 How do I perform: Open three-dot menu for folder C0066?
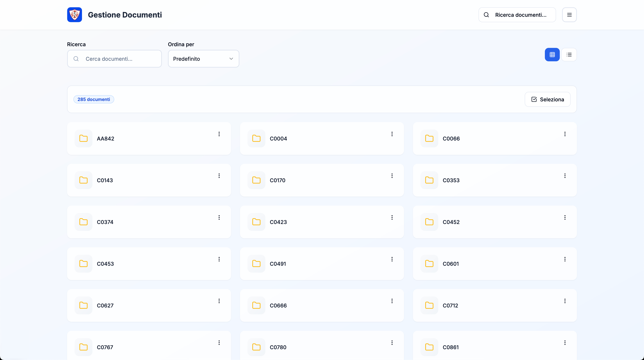[x=565, y=134]
